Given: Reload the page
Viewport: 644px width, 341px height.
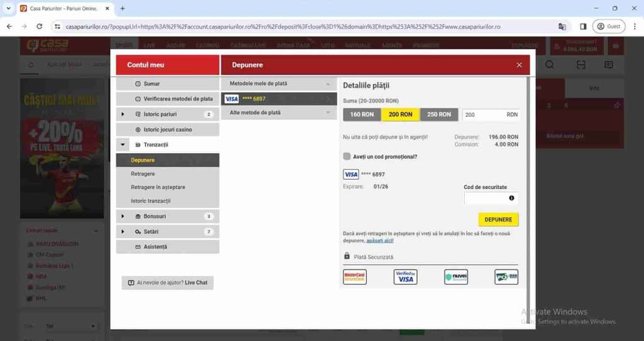Looking at the screenshot, I should tap(40, 26).
